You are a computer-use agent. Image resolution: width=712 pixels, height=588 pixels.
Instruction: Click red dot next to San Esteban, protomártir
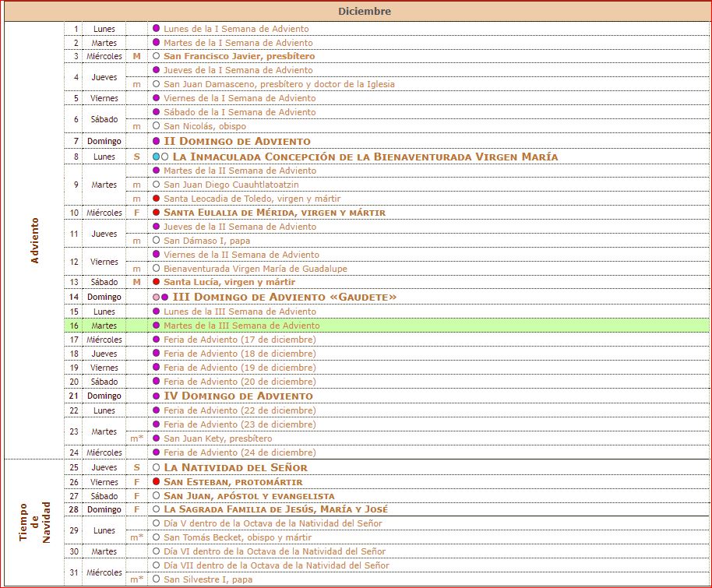157,482
